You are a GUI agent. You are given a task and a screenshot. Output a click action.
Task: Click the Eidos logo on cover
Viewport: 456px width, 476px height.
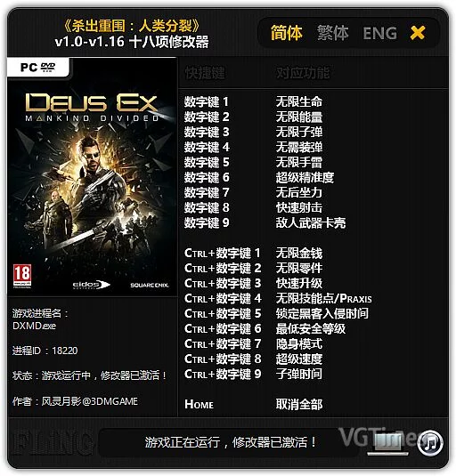click(x=91, y=285)
